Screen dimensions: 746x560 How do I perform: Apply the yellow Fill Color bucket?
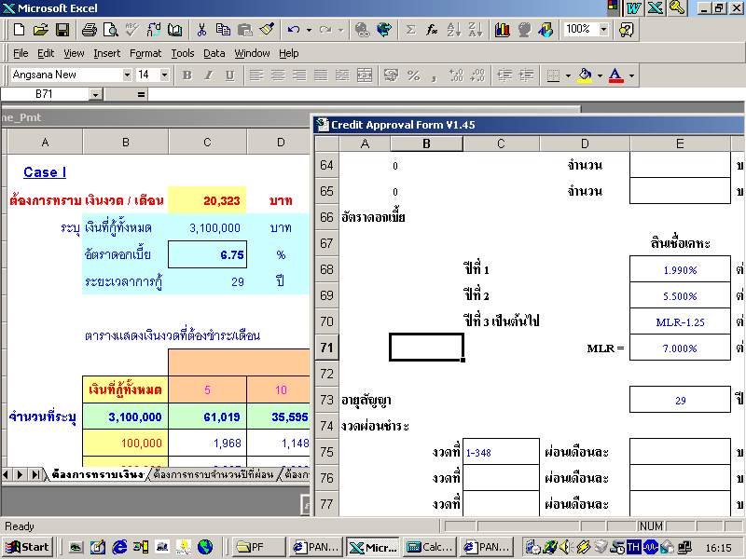pyautogui.click(x=585, y=75)
